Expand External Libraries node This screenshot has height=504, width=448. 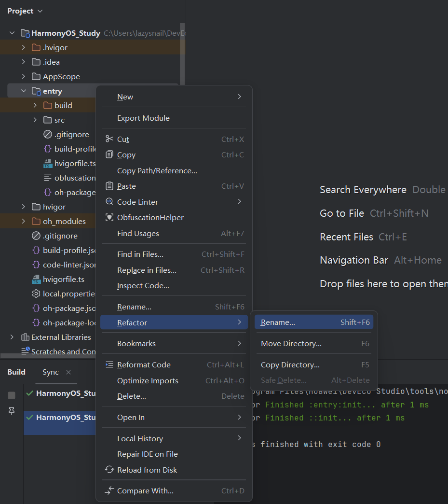12,337
